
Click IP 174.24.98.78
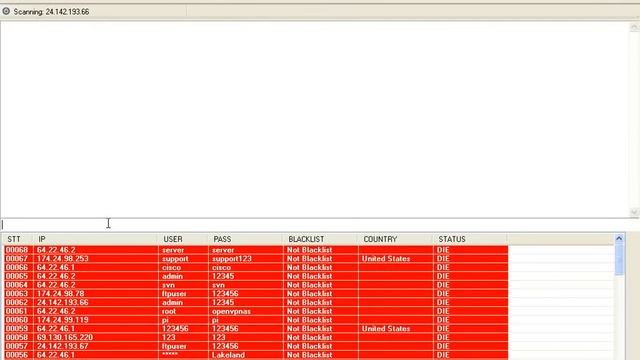click(x=60, y=293)
